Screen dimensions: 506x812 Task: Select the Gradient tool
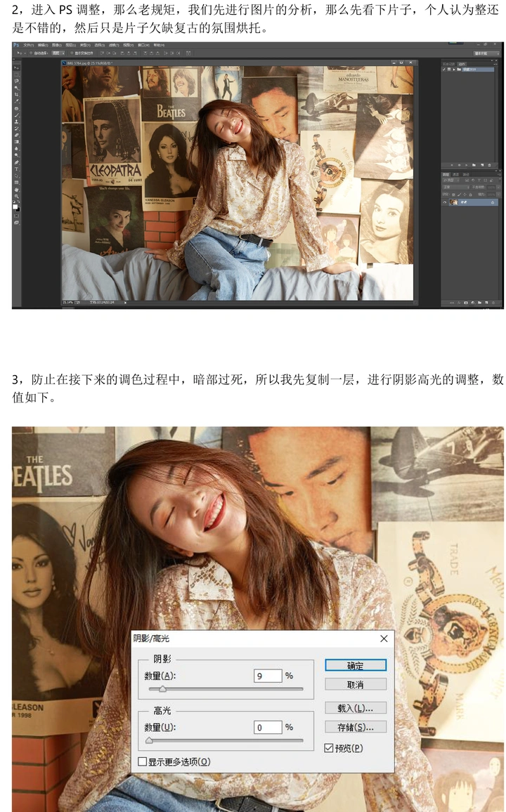tap(17, 142)
